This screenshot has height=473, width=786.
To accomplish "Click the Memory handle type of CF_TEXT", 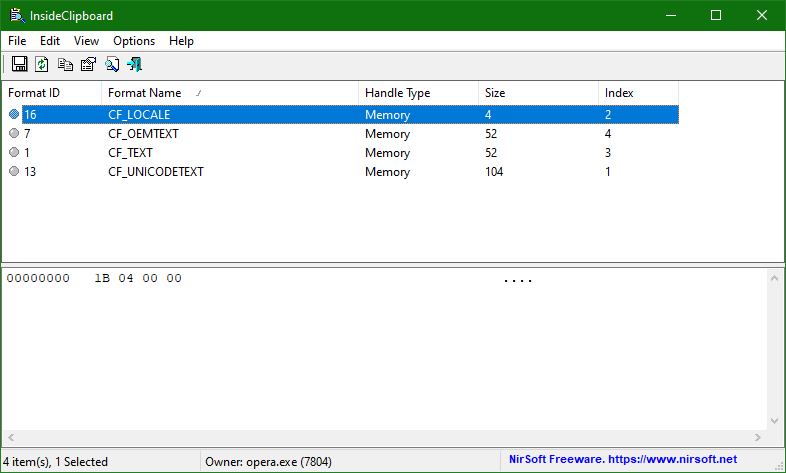I will [387, 153].
